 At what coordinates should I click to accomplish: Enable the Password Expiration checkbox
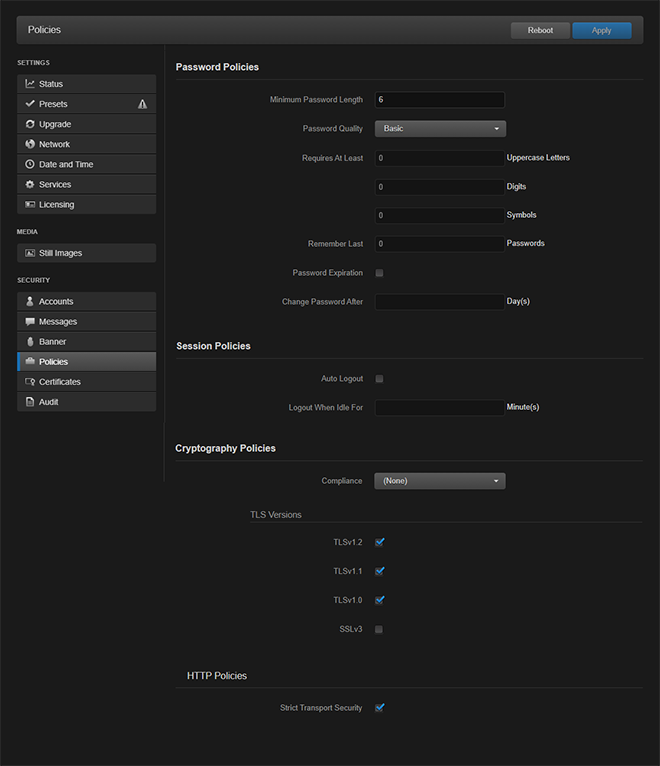(379, 273)
